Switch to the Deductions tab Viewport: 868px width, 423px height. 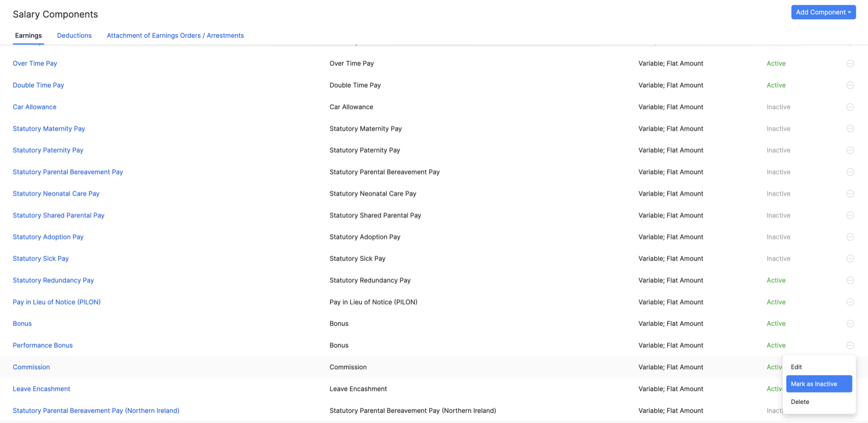(x=74, y=36)
